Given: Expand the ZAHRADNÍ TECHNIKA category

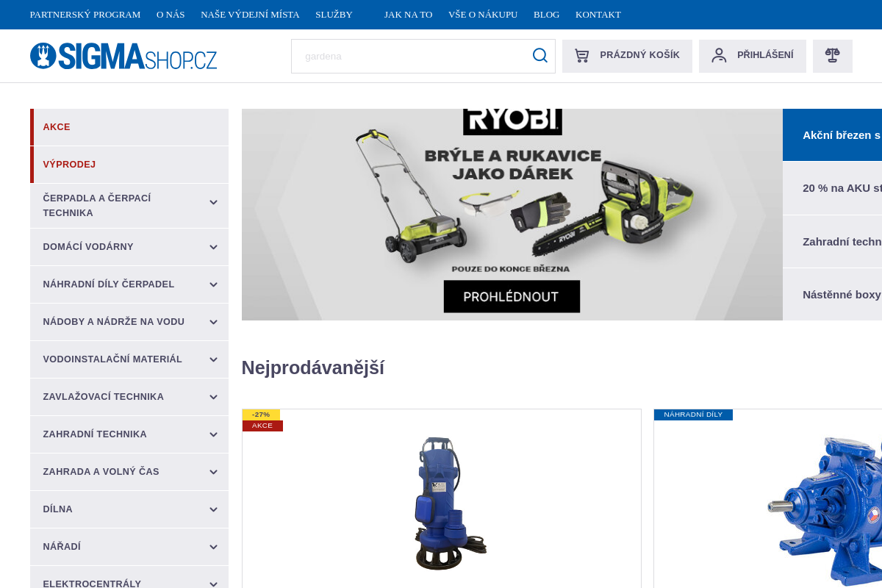Looking at the screenshot, I should coord(213,434).
